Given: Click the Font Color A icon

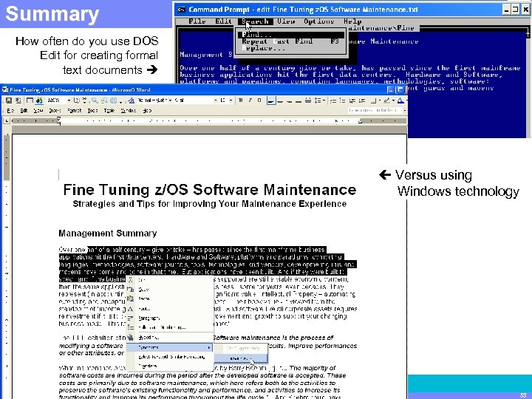Looking at the screenshot, I should [x=400, y=100].
